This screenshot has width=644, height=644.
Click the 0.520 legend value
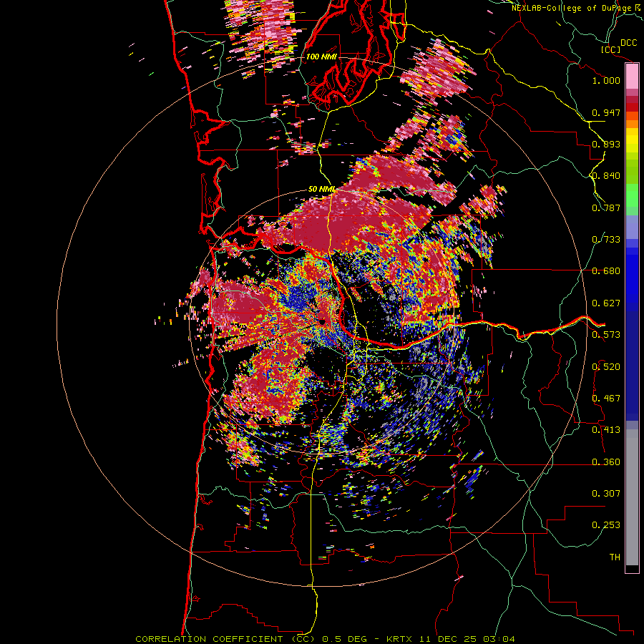[606, 367]
